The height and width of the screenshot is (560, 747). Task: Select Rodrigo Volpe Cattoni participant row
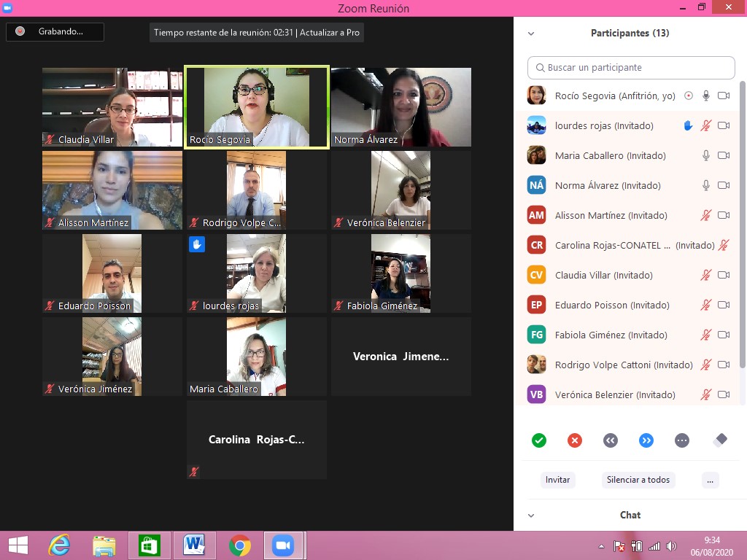(x=627, y=365)
